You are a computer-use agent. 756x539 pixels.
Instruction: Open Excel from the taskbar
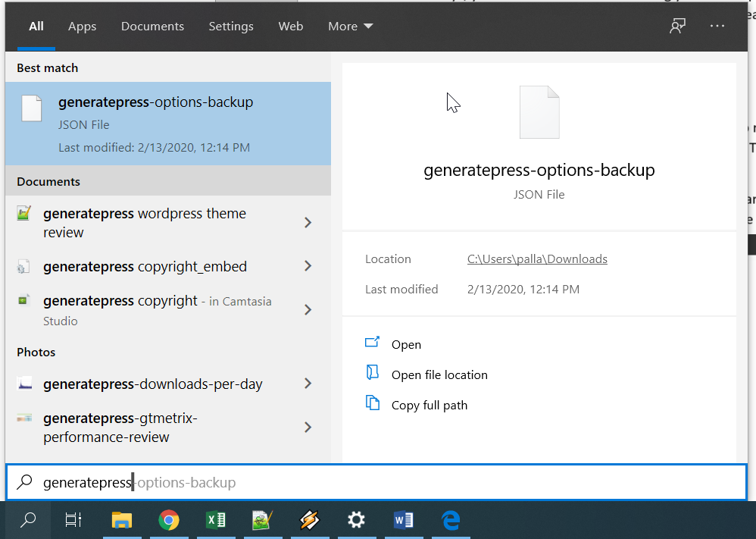tap(216, 520)
